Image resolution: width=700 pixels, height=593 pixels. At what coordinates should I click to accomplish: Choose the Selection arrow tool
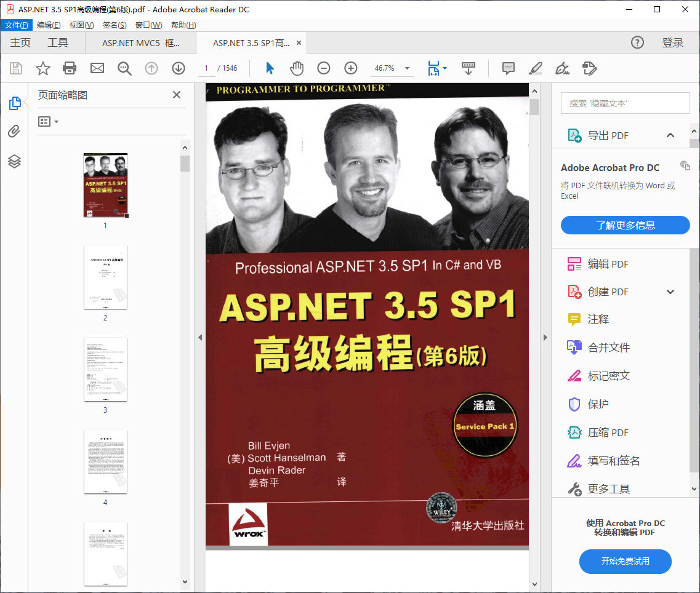(270, 68)
